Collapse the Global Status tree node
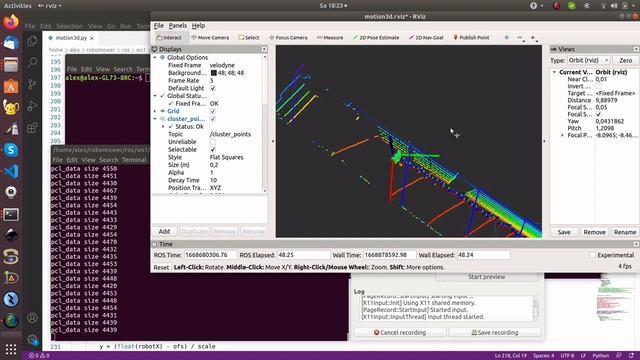 (155, 96)
